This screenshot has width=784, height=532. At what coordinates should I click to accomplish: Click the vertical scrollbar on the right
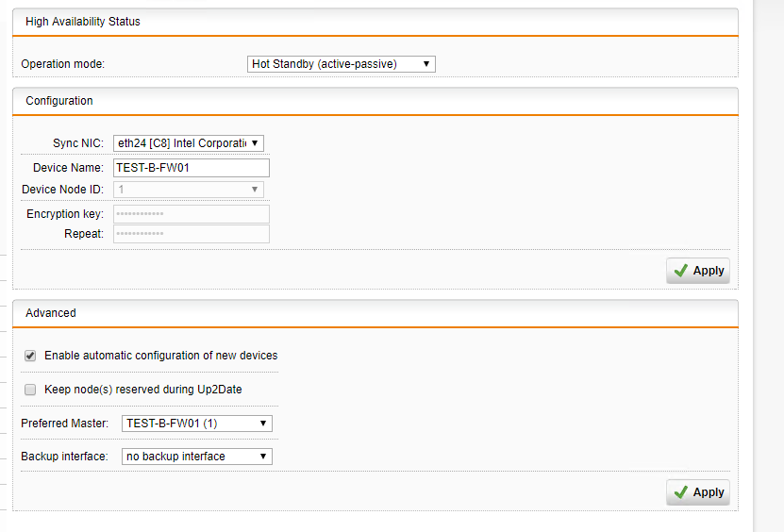click(768, 264)
